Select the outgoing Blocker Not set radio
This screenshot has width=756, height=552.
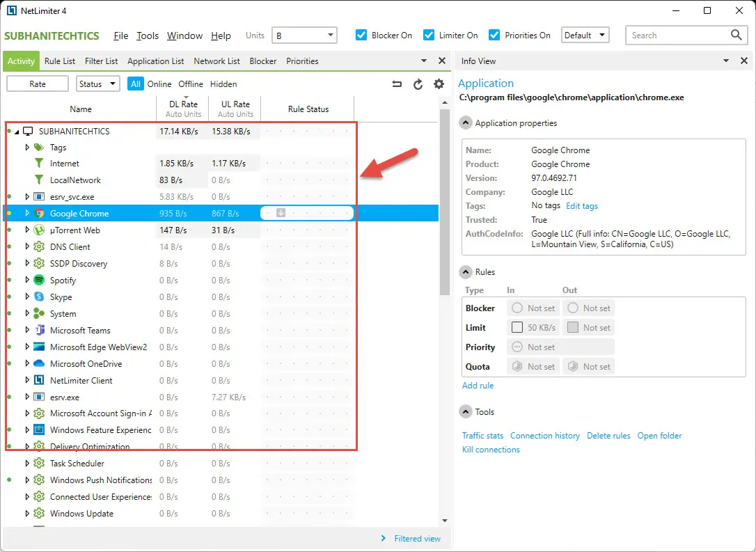572,308
